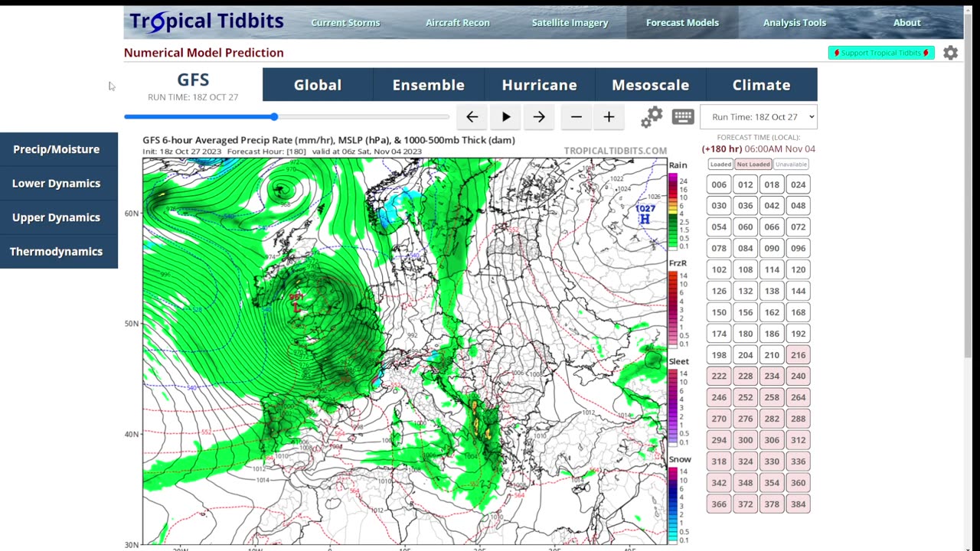Play the forecast animation
This screenshot has width=980, height=551.
[x=506, y=117]
